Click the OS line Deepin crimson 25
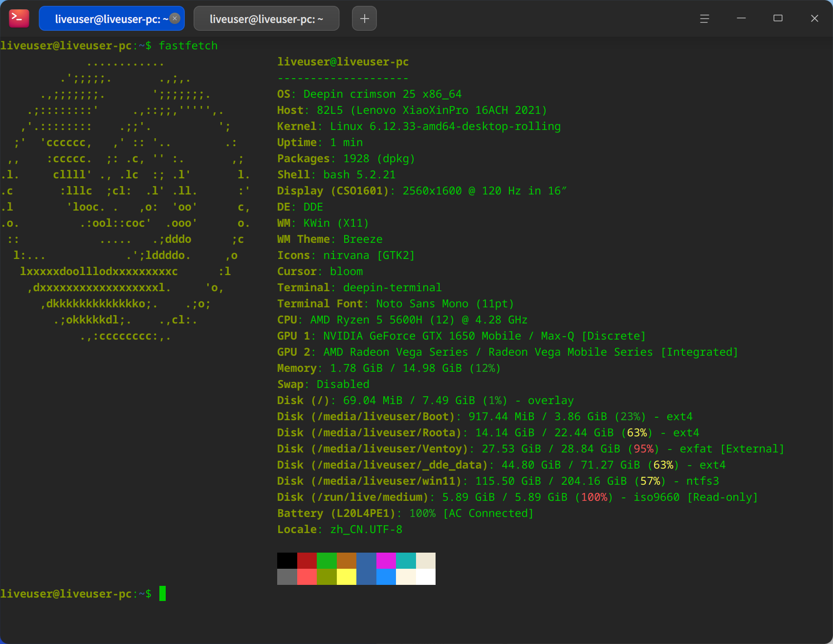The height and width of the screenshot is (644, 833). [369, 94]
